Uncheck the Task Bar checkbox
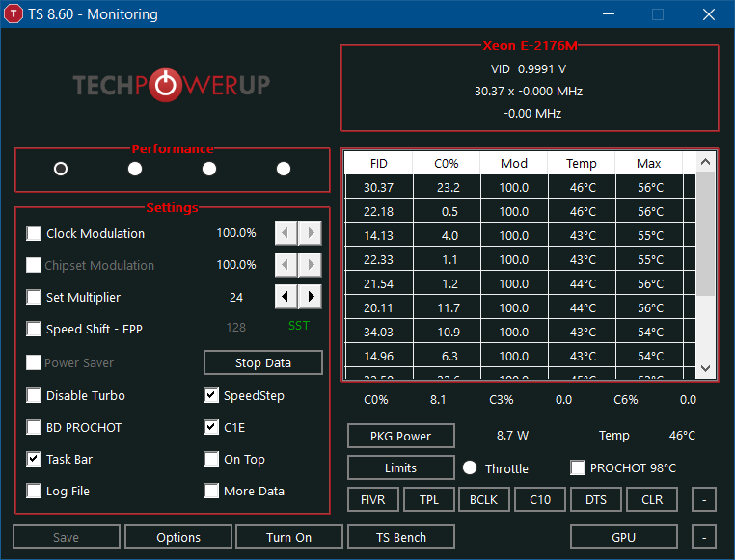Image resolution: width=735 pixels, height=560 pixels. pos(34,459)
